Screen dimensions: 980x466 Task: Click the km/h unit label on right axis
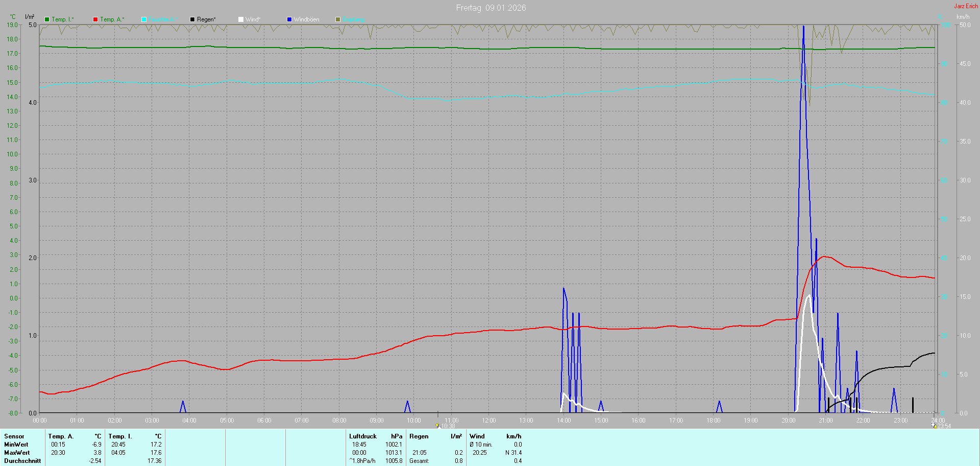tap(963, 17)
